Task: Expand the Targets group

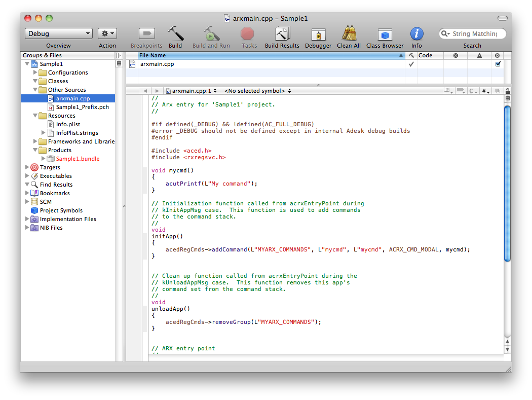Action: [26, 167]
